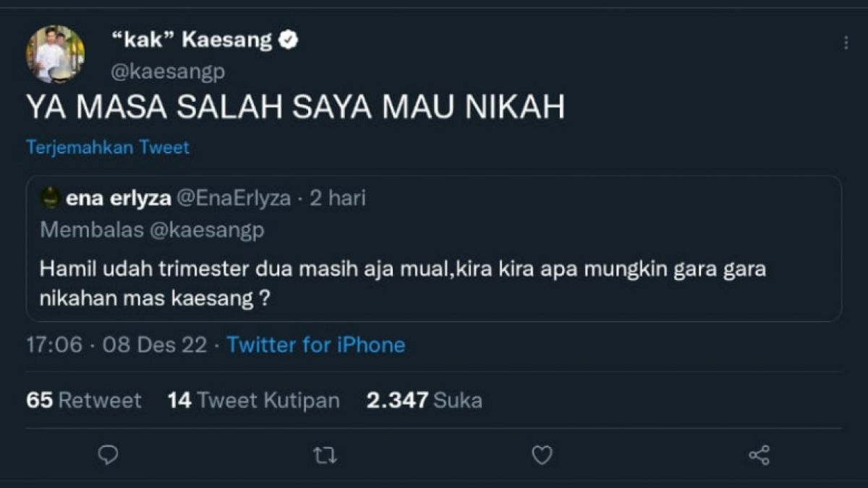View the 2.347 Suka likes count

[424, 398]
